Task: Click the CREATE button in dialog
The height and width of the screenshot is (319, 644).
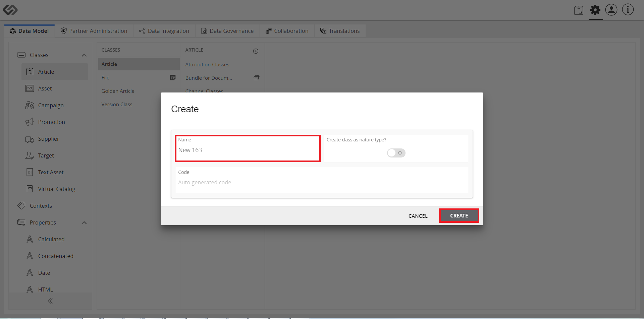Action: pos(459,216)
